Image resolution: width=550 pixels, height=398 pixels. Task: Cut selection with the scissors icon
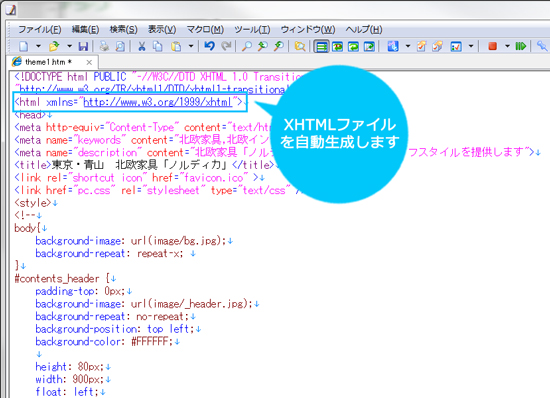(142, 46)
